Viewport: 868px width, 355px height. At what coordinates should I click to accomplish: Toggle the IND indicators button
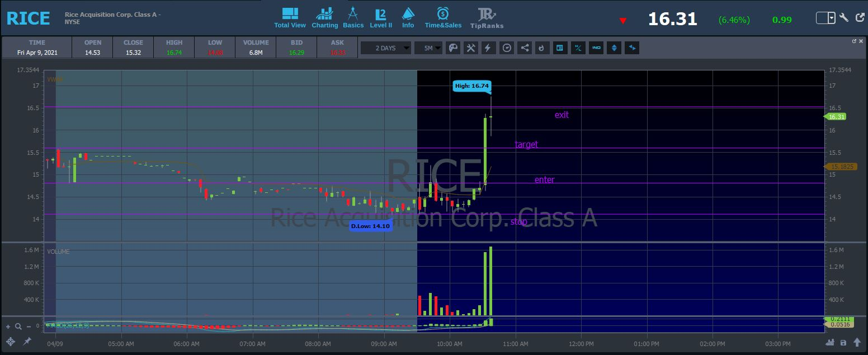point(596,48)
